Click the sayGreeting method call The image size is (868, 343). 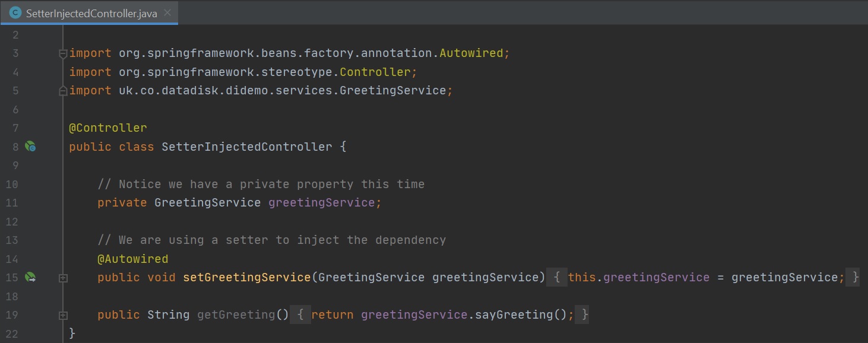point(515,315)
